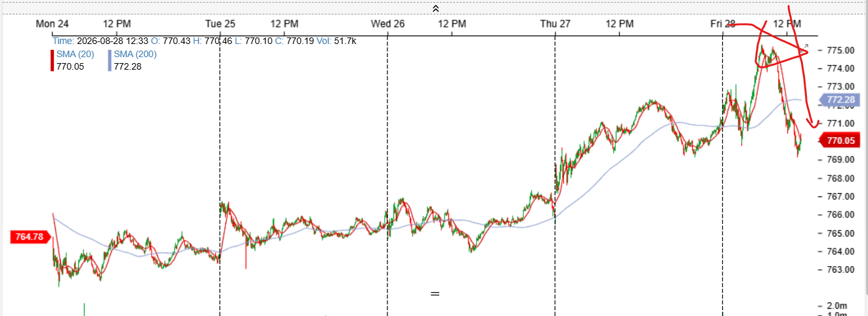The image size is (868, 316).
Task: Click the 765.00 price axis label
Action: 840,233
